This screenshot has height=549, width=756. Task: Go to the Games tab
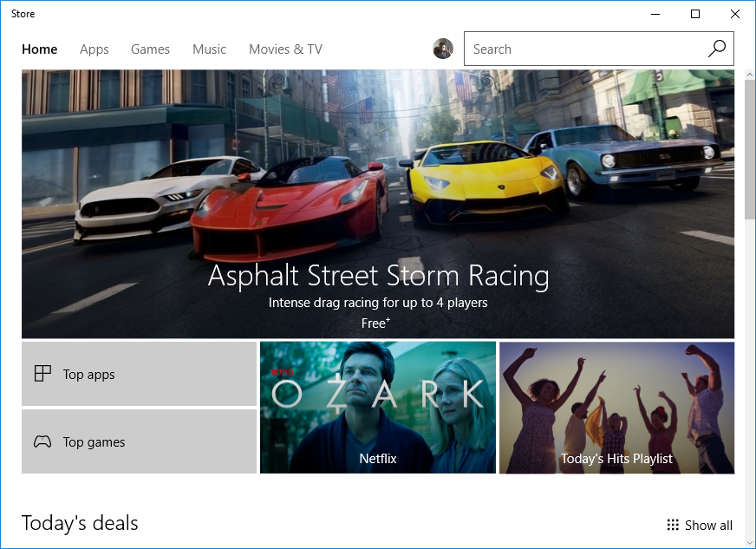coord(150,49)
